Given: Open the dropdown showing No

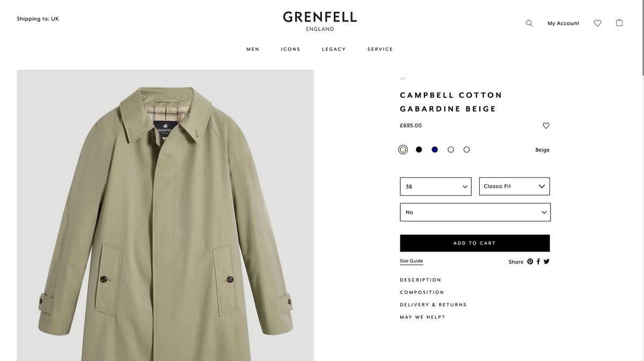Looking at the screenshot, I should [x=475, y=212].
